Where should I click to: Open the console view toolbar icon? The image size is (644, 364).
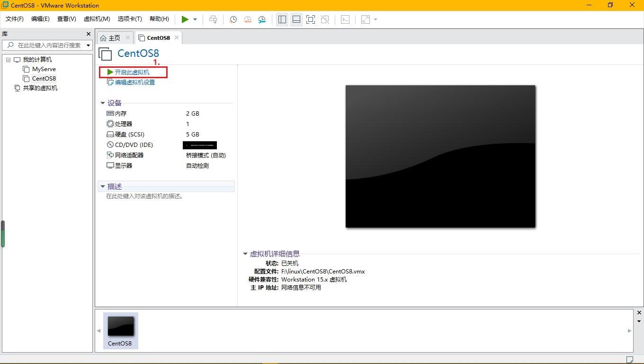(x=346, y=19)
